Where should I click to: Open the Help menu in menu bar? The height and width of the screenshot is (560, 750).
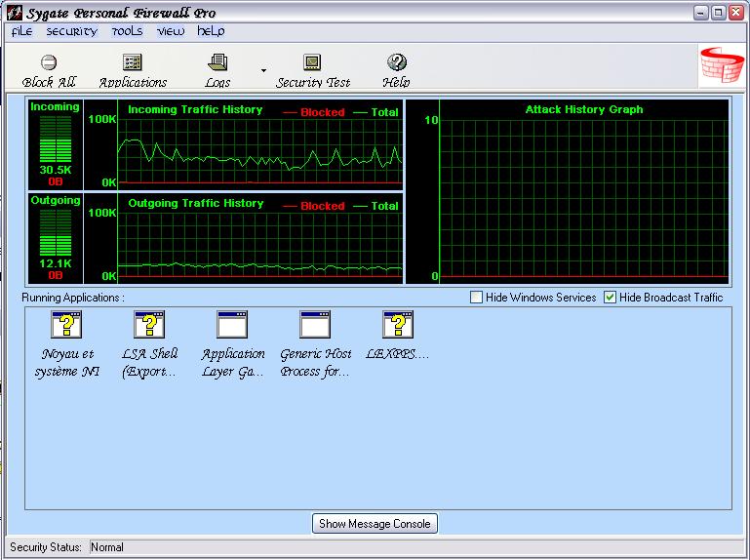[x=211, y=31]
